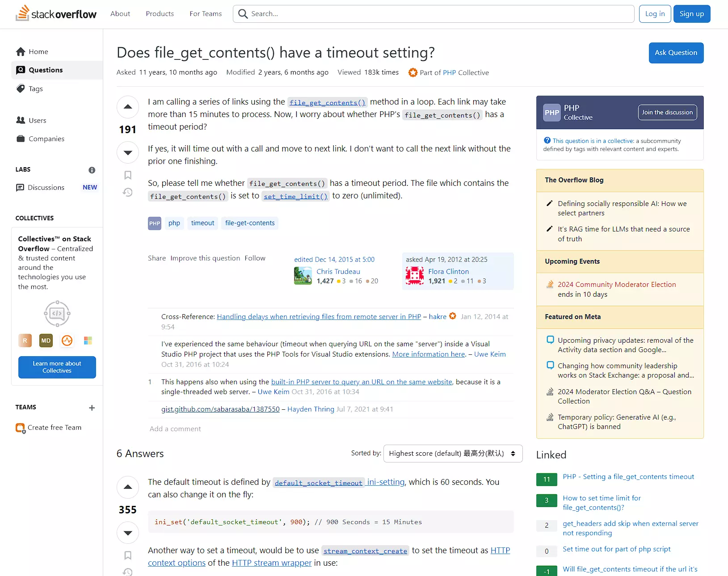Image resolution: width=728 pixels, height=576 pixels.
Task: Add a team with plus icon
Action: (x=92, y=408)
